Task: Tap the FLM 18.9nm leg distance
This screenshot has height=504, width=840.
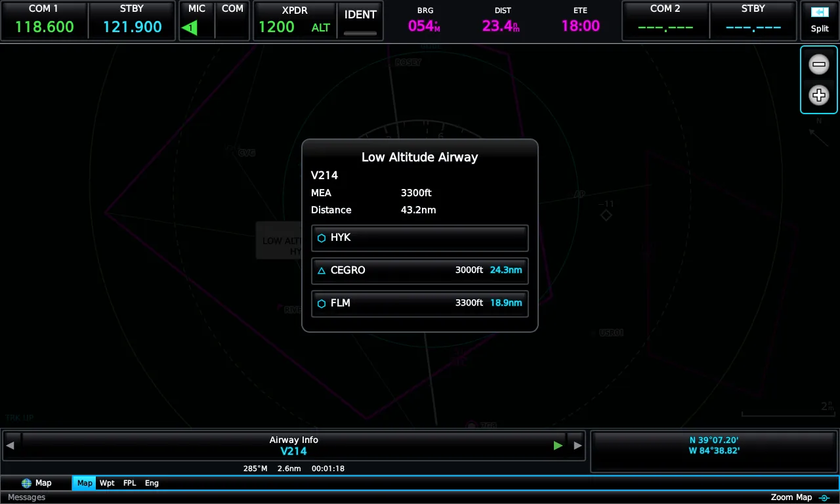Action: coord(506,303)
